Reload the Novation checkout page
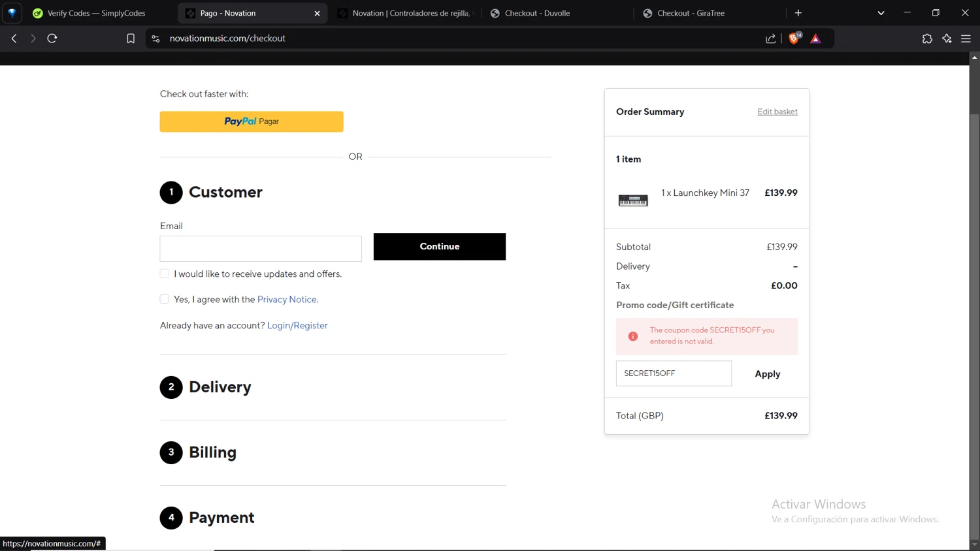 [52, 39]
